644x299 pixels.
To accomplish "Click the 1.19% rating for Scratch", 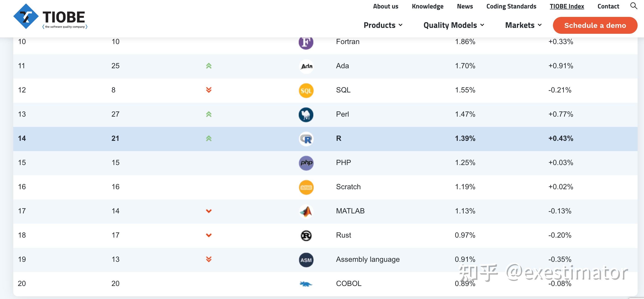I will click(465, 187).
